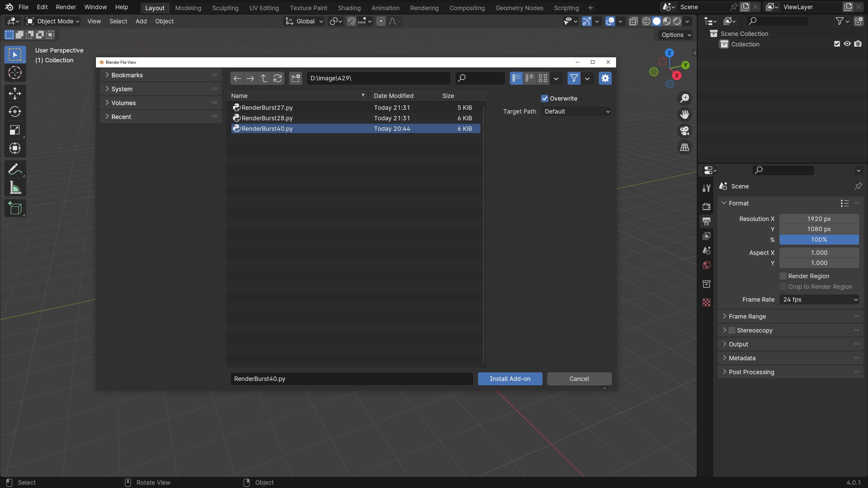
Task: Expand the Bookmarks panel
Action: click(x=127, y=75)
